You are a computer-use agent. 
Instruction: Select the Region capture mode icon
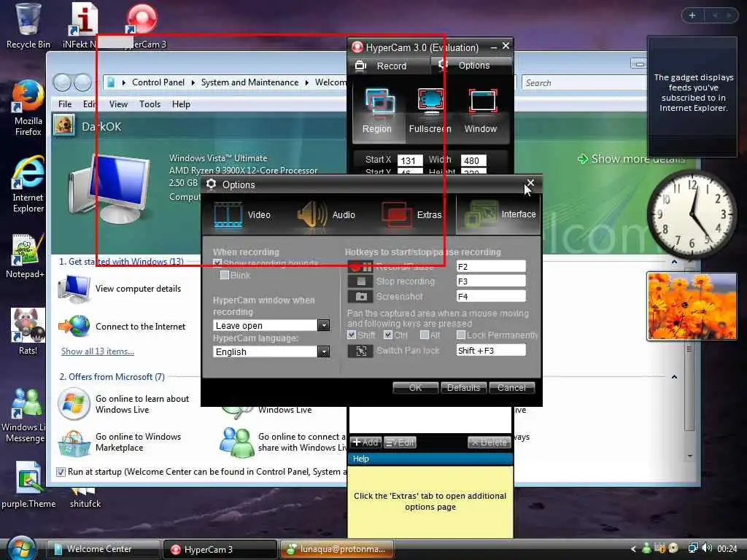point(379,103)
